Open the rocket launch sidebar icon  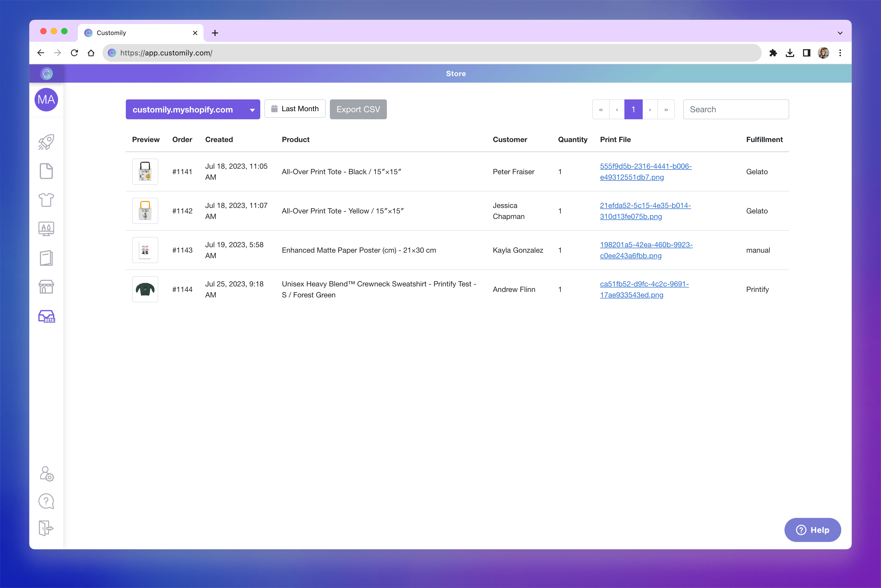tap(46, 142)
